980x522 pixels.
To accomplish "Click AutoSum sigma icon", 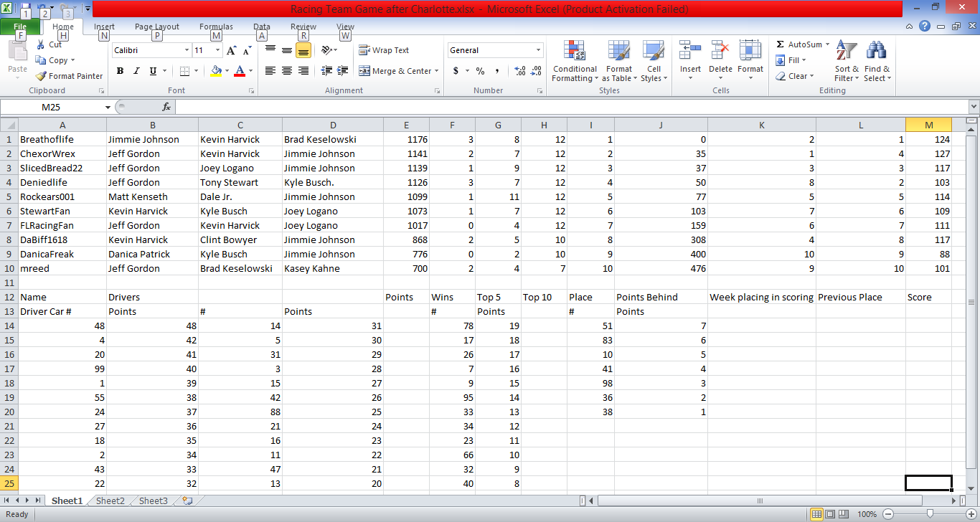I will (781, 44).
